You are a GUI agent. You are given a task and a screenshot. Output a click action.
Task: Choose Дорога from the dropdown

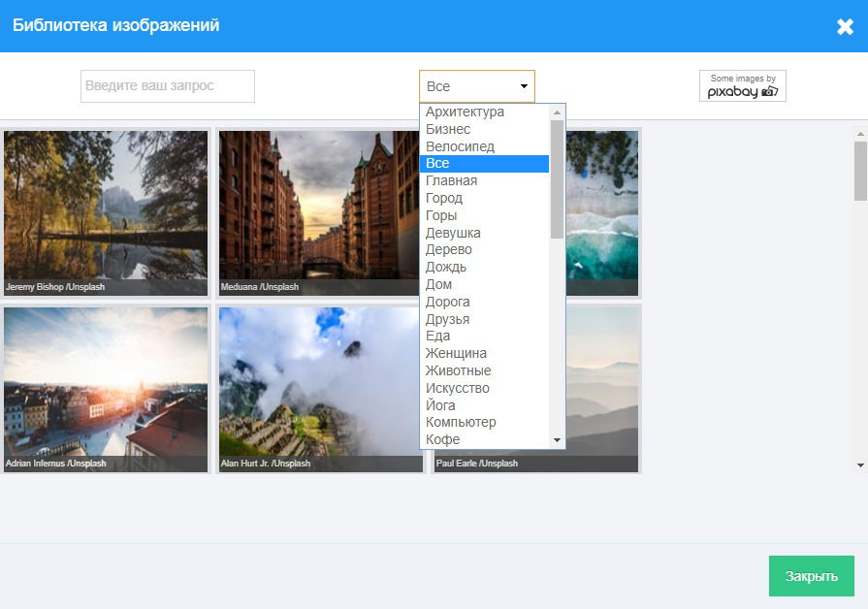tap(484, 302)
